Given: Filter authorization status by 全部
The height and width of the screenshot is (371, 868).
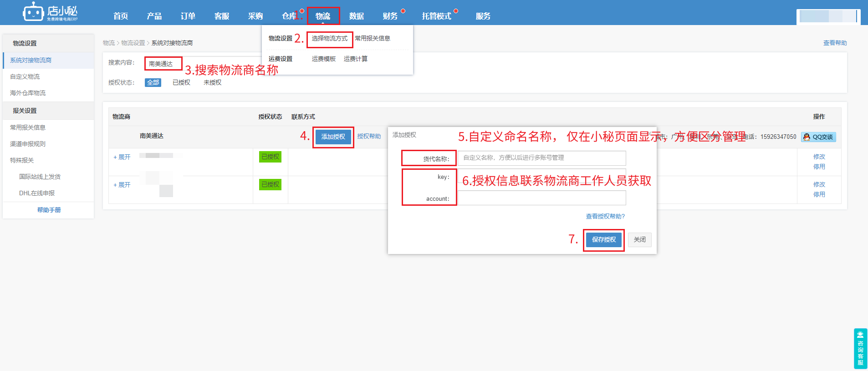Looking at the screenshot, I should [x=153, y=82].
